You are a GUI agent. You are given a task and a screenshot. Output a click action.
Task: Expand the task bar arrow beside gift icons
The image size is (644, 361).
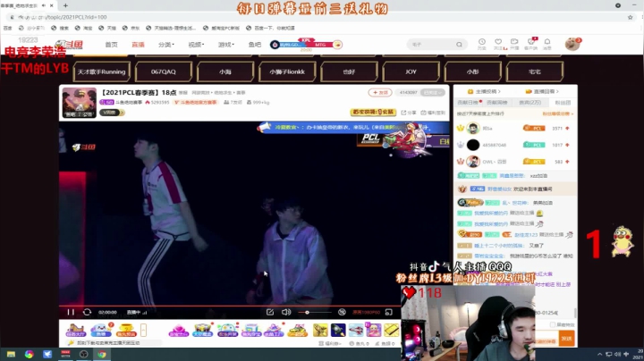(x=143, y=330)
